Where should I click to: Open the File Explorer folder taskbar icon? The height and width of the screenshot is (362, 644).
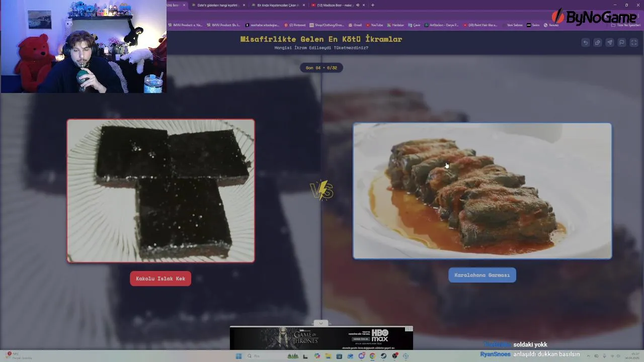(x=328, y=356)
